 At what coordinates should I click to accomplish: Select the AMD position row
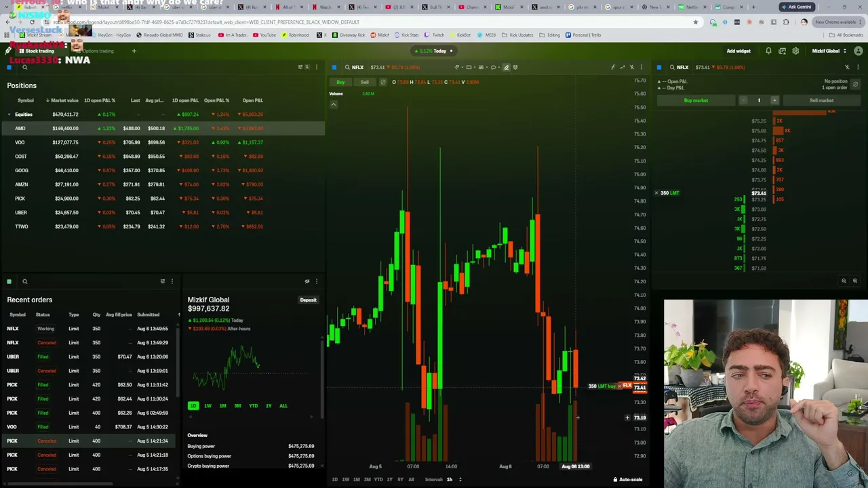(x=163, y=128)
